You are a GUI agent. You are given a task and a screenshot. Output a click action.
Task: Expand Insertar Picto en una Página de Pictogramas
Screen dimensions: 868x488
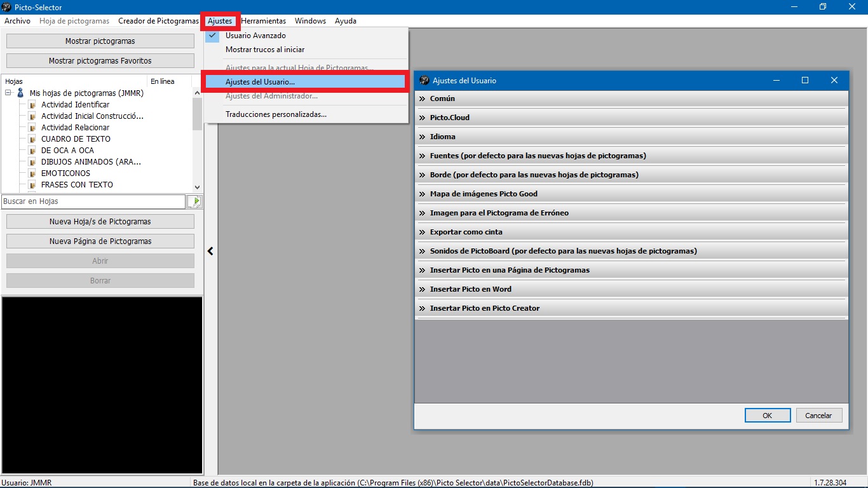(x=632, y=270)
